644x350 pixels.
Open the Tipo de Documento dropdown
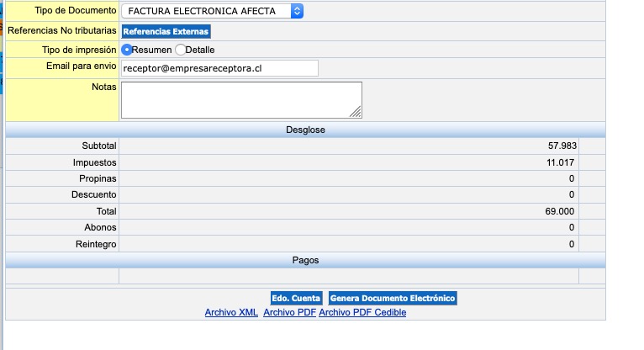click(x=212, y=11)
